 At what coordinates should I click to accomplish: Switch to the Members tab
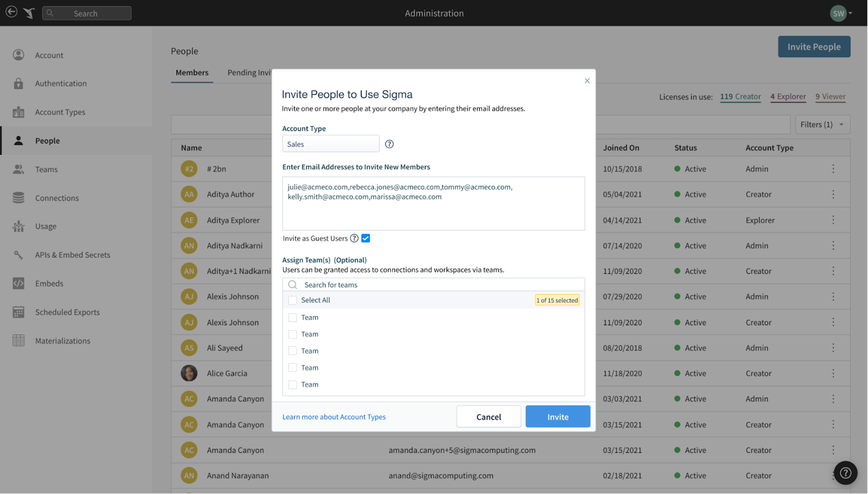(192, 73)
